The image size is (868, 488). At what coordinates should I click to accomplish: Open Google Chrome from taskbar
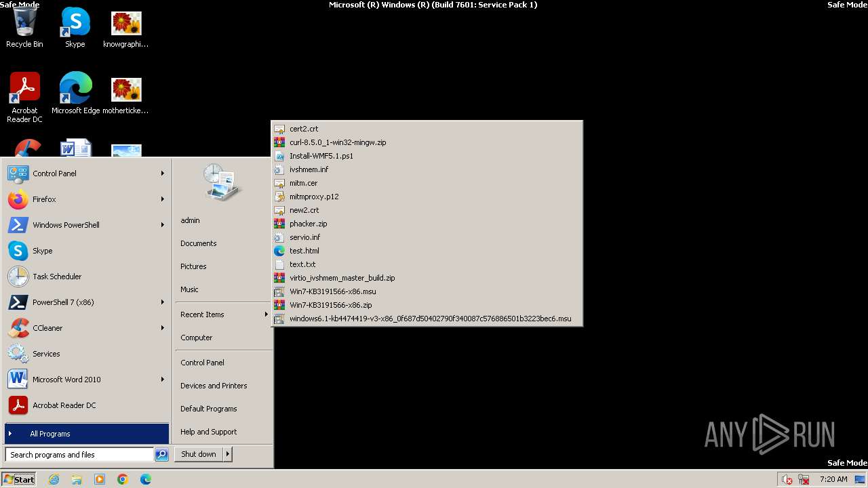tap(123, 479)
